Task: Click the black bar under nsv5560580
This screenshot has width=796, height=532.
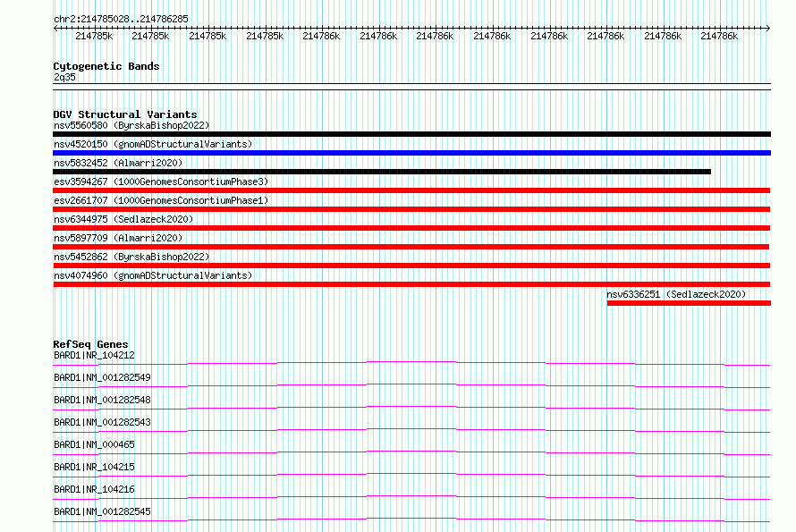Action: [x=411, y=134]
